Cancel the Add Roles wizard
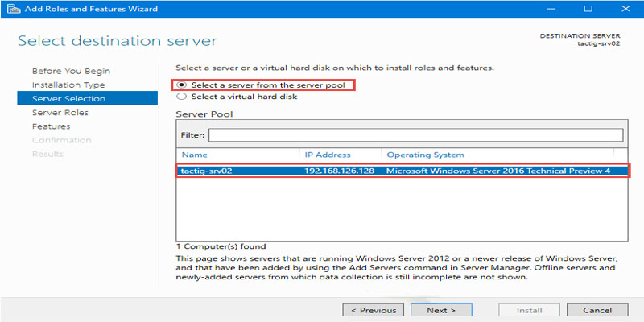The width and height of the screenshot is (644, 322). tap(597, 310)
